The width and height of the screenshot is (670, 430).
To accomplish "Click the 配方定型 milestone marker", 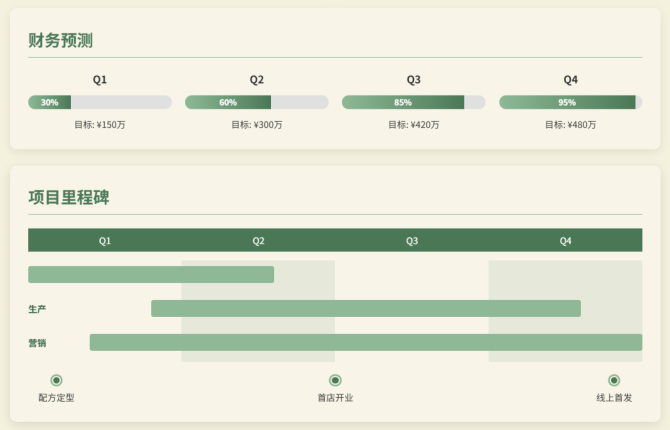I will [x=56, y=380].
